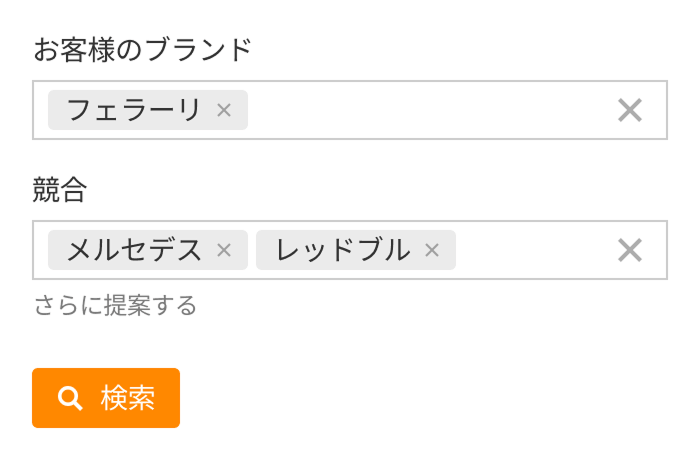Image resolution: width=700 pixels, height=460 pixels.
Task: Select the フェラーリ brand chip
Action: (134, 110)
